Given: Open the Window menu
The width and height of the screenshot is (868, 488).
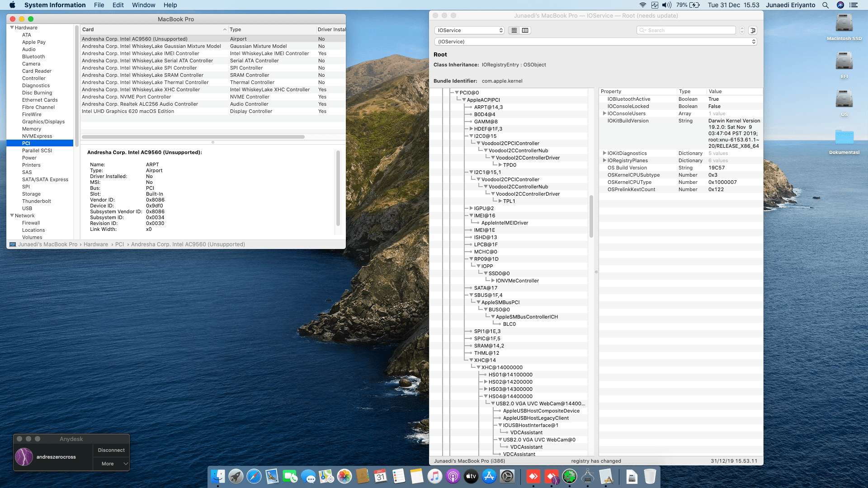Looking at the screenshot, I should click(143, 5).
